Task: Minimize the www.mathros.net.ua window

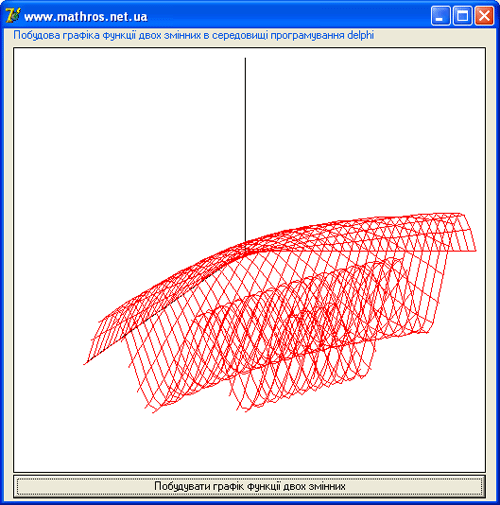Action: pyautogui.click(x=440, y=16)
